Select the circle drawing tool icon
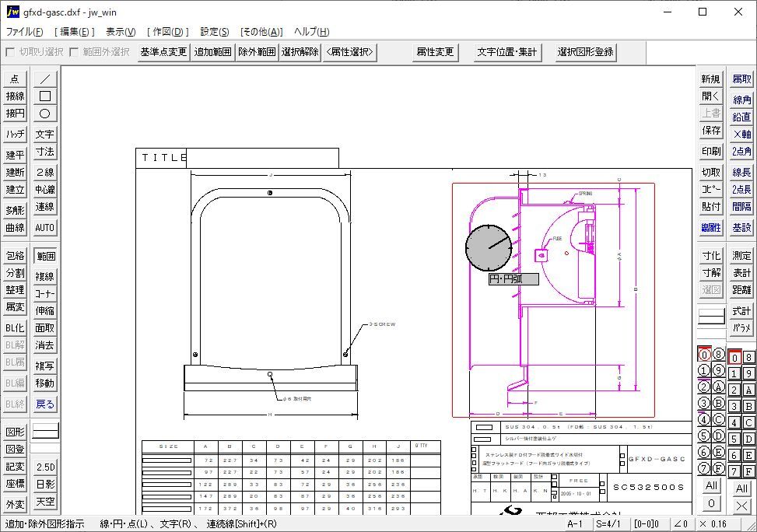 coord(45,114)
